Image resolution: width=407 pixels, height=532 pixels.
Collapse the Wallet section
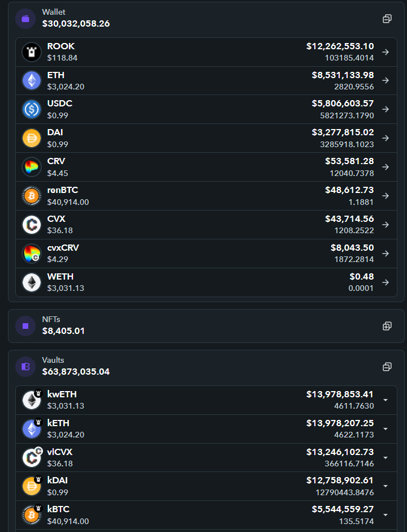coord(387,19)
